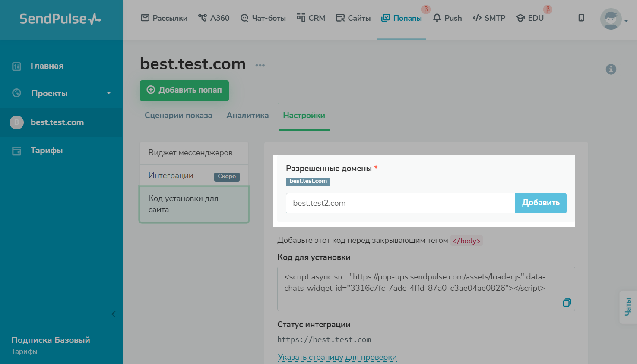The width and height of the screenshot is (637, 364).
Task: Open the CRM section in top menu
Action: [x=311, y=18]
